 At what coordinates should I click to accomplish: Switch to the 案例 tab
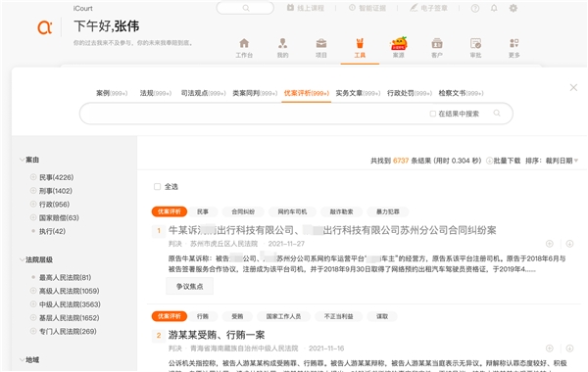(112, 93)
